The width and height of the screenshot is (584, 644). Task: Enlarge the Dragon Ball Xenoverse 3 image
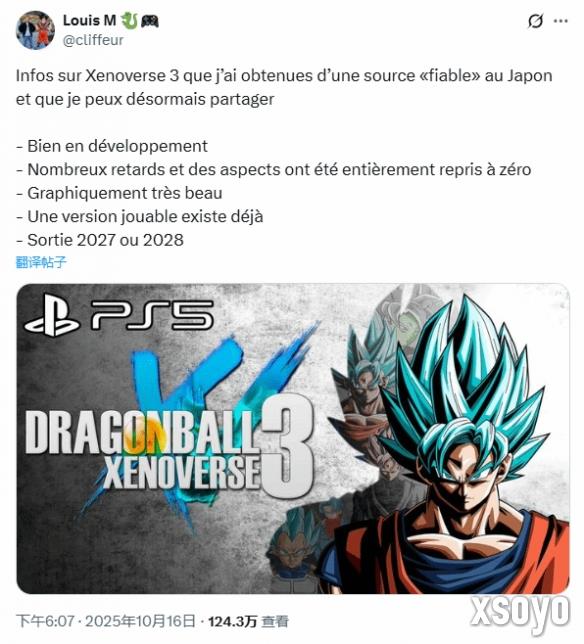click(293, 439)
